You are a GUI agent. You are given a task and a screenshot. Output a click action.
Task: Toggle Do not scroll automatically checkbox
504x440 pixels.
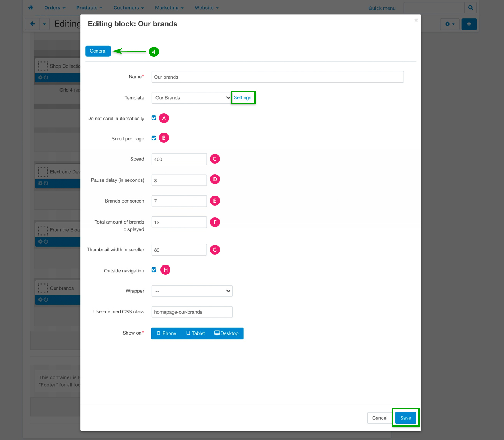coord(154,118)
